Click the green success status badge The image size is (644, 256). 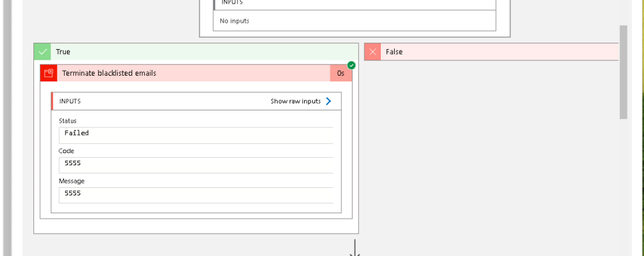[x=351, y=66]
